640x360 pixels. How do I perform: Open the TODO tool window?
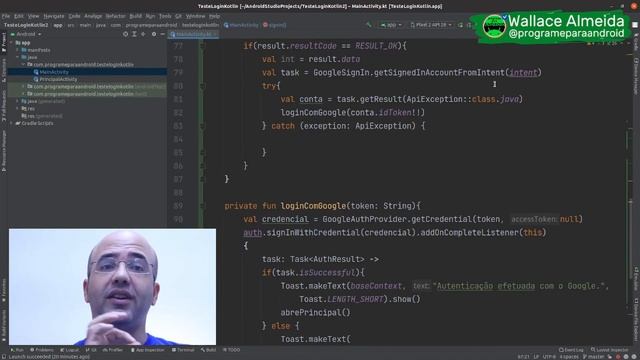(231, 350)
